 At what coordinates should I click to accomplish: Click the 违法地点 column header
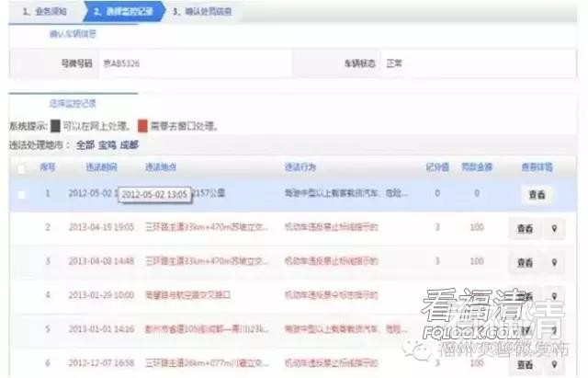161,167
